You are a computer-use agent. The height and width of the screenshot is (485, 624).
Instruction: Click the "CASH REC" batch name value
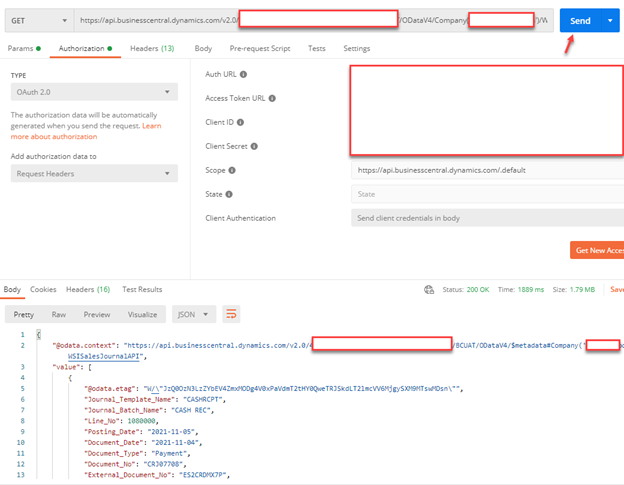click(x=192, y=410)
